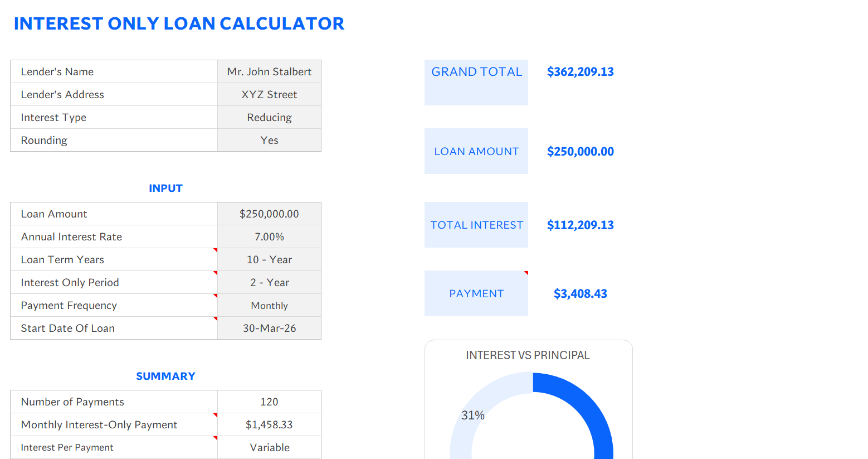Image resolution: width=868 pixels, height=459 pixels.
Task: Click the XYZ Street address cell
Action: [x=269, y=94]
